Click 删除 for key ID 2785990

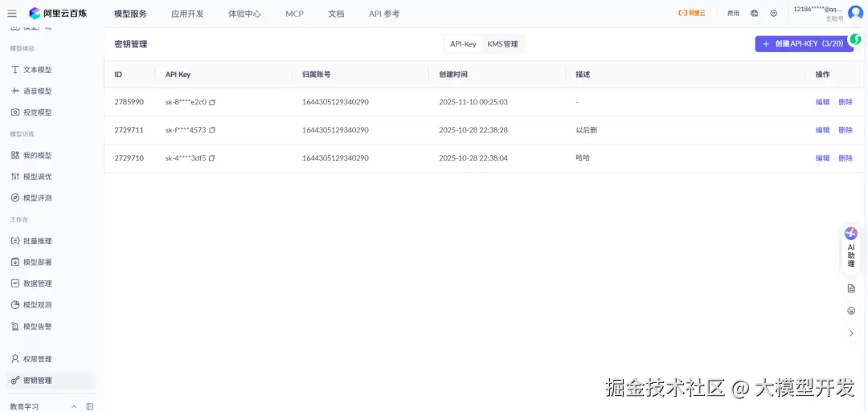pyautogui.click(x=845, y=102)
